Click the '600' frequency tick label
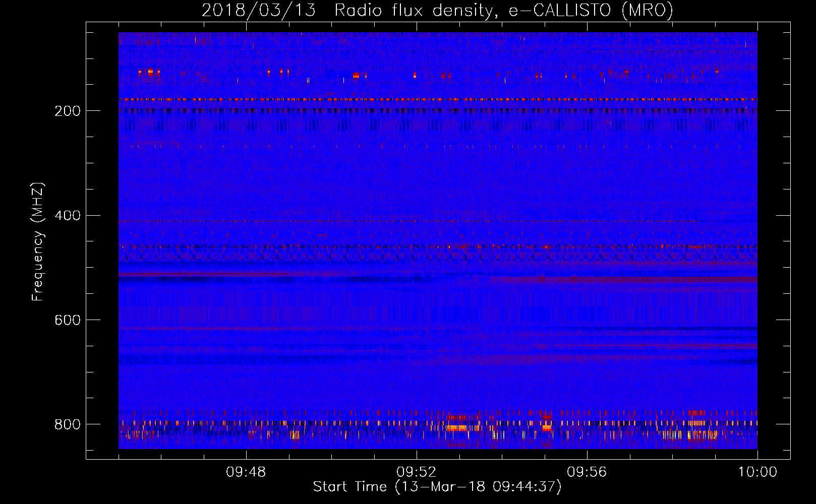This screenshot has width=816, height=504. coord(68,320)
